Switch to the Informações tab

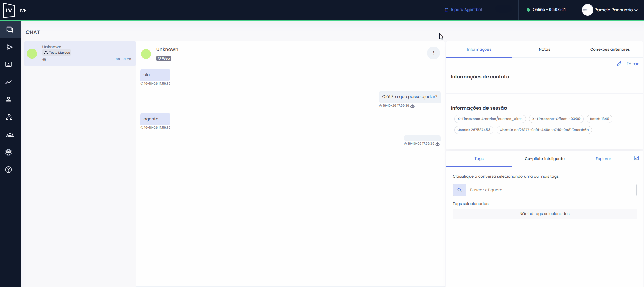479,50
